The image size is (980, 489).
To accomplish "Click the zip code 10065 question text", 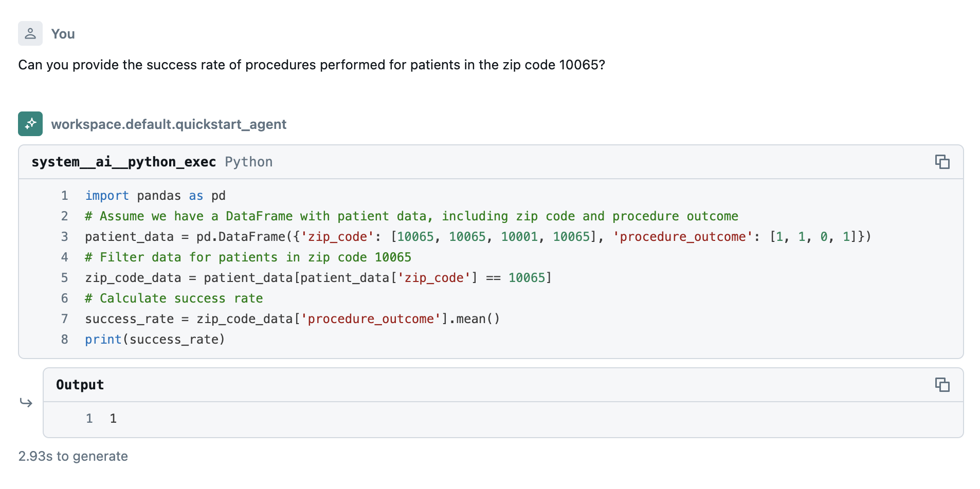I will (x=312, y=65).
